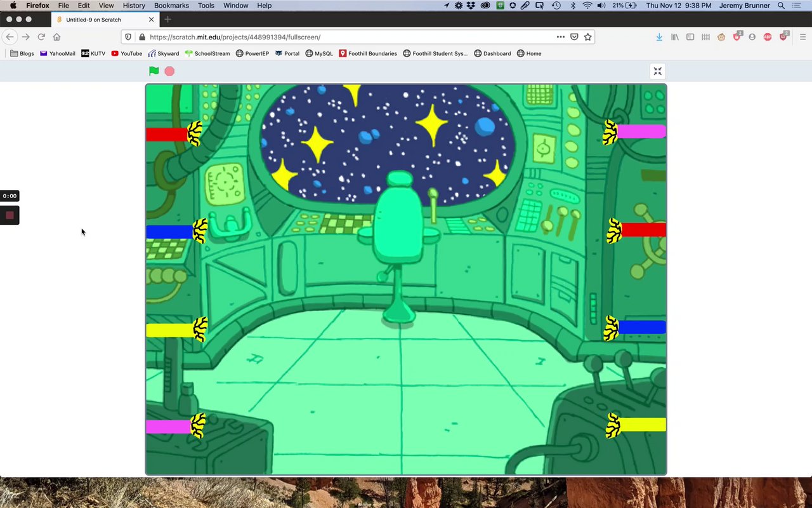Viewport: 812px width, 508px height.
Task: Go forward to the next page
Action: point(25,37)
